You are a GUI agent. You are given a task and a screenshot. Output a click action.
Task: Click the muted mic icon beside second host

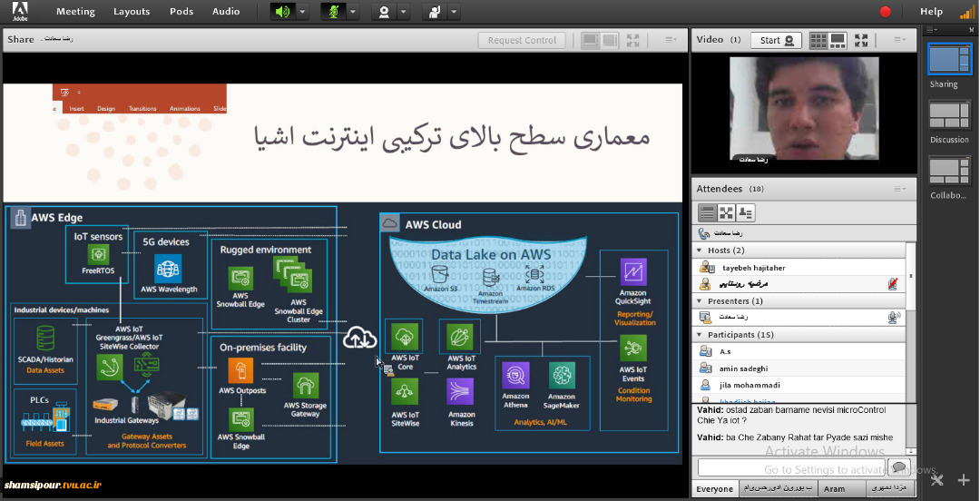(893, 285)
